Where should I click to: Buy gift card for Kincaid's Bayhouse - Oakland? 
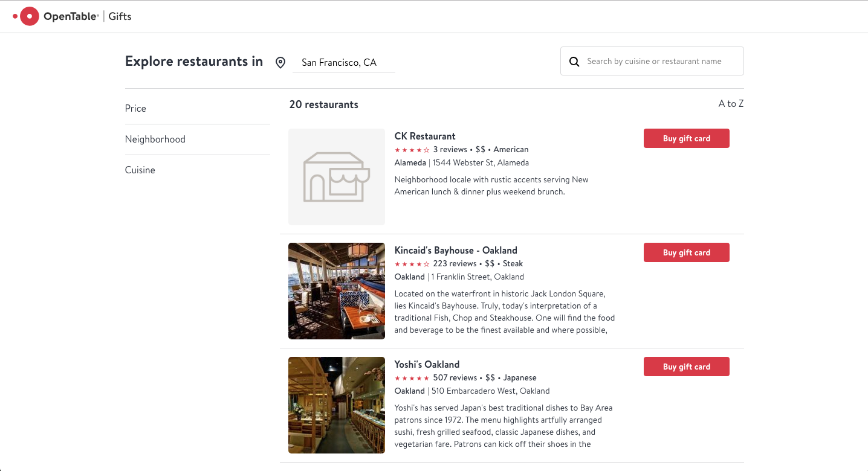(687, 252)
